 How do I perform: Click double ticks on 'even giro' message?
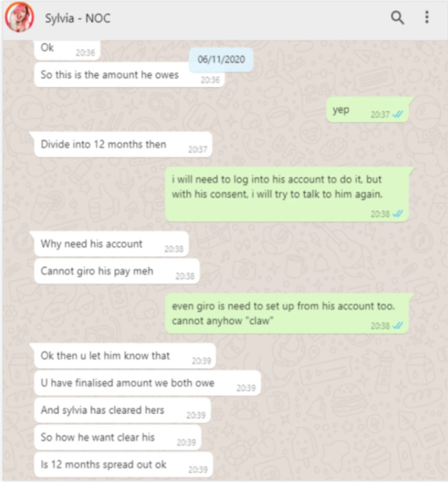point(398,326)
